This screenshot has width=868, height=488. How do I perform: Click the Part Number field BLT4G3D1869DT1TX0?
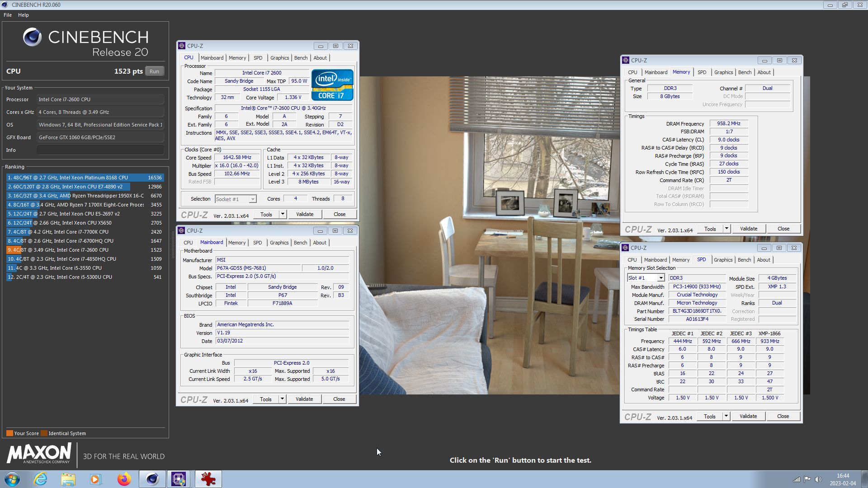[697, 311]
